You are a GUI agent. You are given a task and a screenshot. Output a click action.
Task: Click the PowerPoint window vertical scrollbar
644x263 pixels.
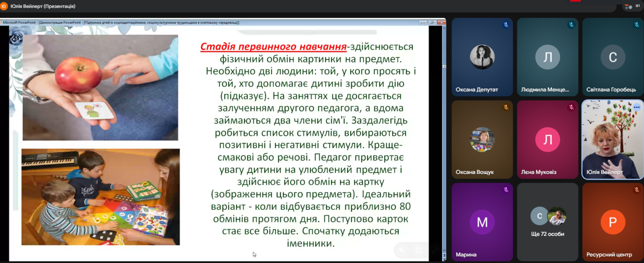point(444,131)
